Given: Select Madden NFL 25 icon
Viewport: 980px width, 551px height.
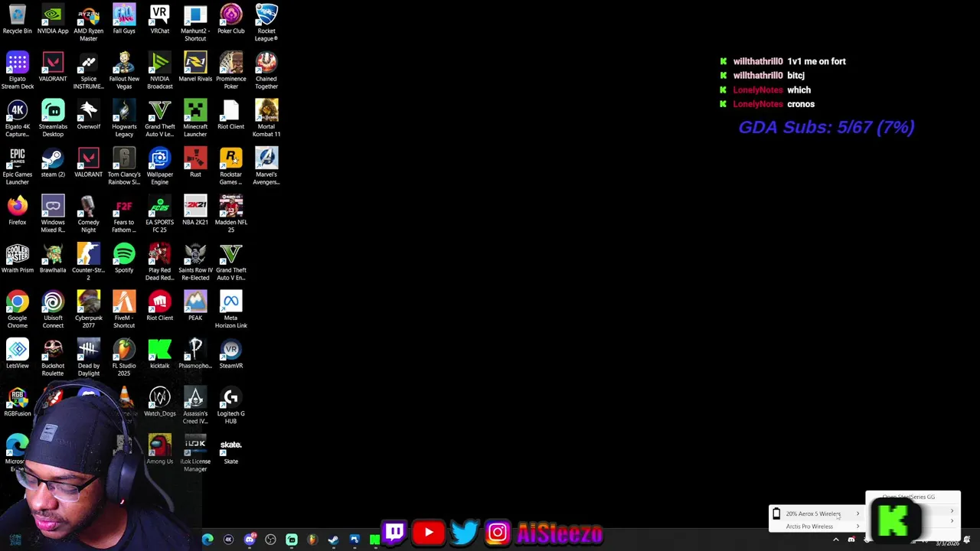Looking at the screenshot, I should coord(230,214).
